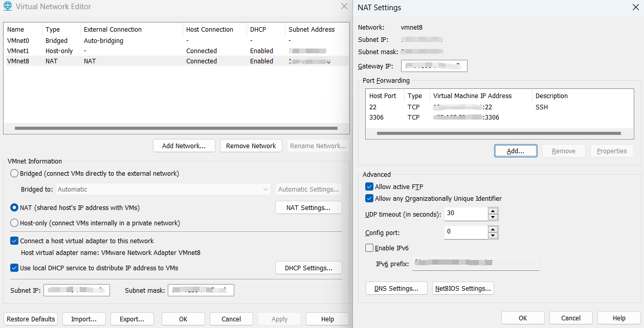Viewport: 644px width, 328px height.
Task: Decrease UDP timeout with down arrow
Action: pyautogui.click(x=493, y=217)
